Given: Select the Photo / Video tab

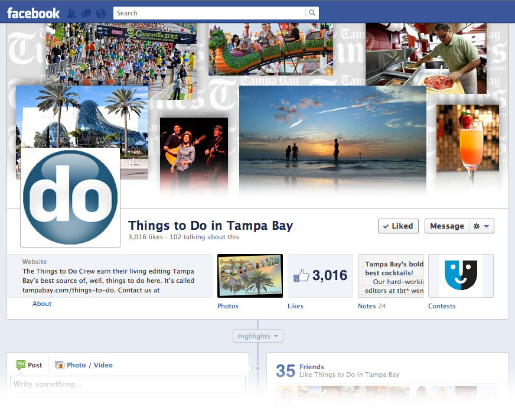Looking at the screenshot, I should 84,365.
